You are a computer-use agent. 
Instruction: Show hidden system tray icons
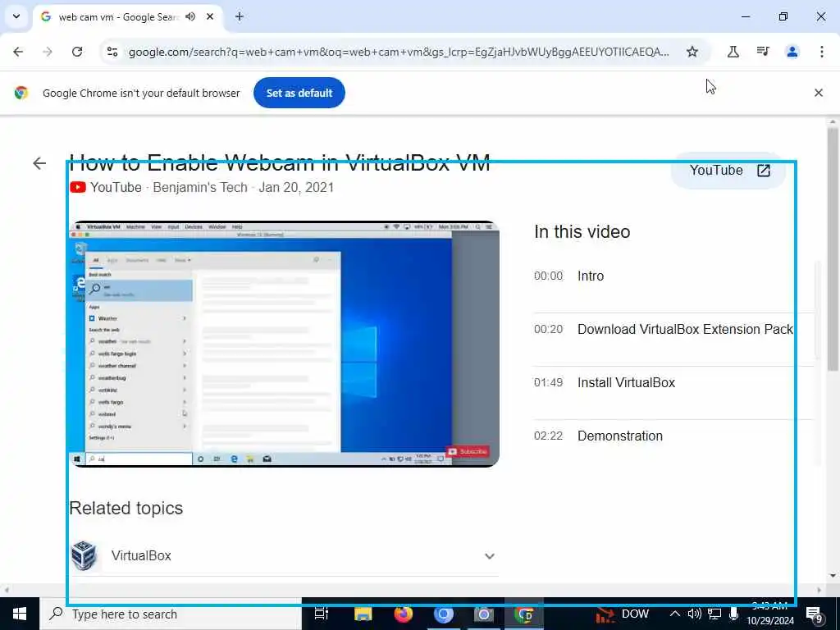click(675, 614)
